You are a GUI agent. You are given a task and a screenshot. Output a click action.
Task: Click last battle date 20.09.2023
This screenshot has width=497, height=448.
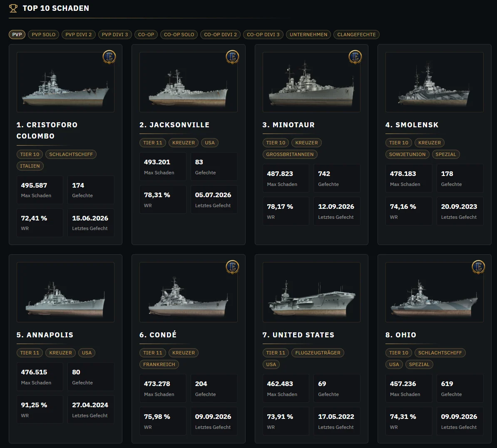pos(459,207)
